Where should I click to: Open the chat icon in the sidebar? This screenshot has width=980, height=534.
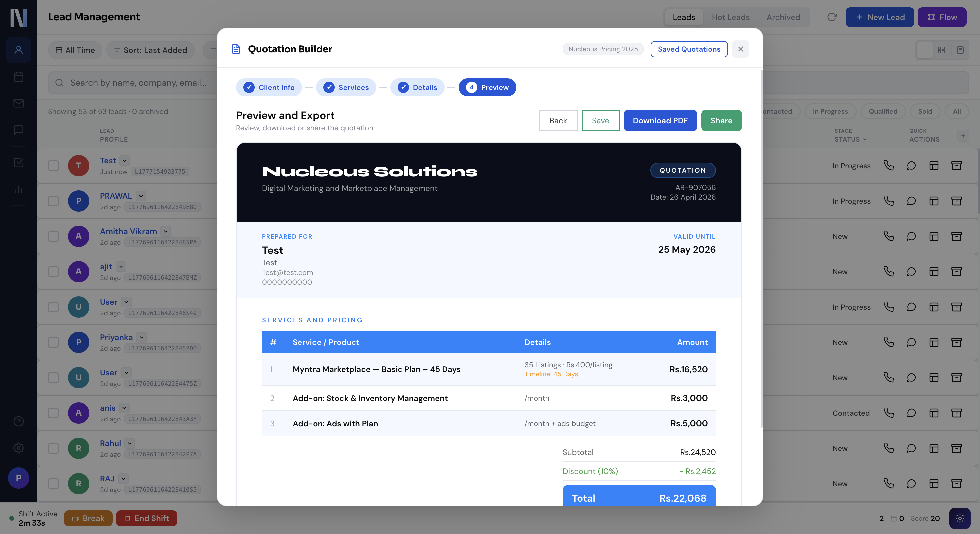click(x=18, y=130)
